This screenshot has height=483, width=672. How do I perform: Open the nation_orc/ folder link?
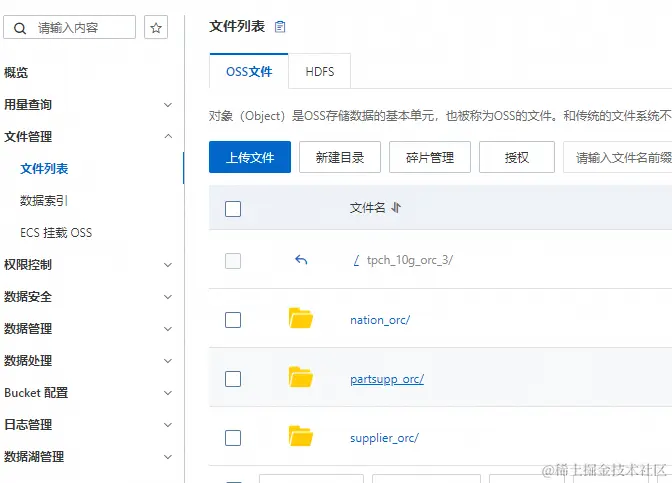tap(380, 320)
